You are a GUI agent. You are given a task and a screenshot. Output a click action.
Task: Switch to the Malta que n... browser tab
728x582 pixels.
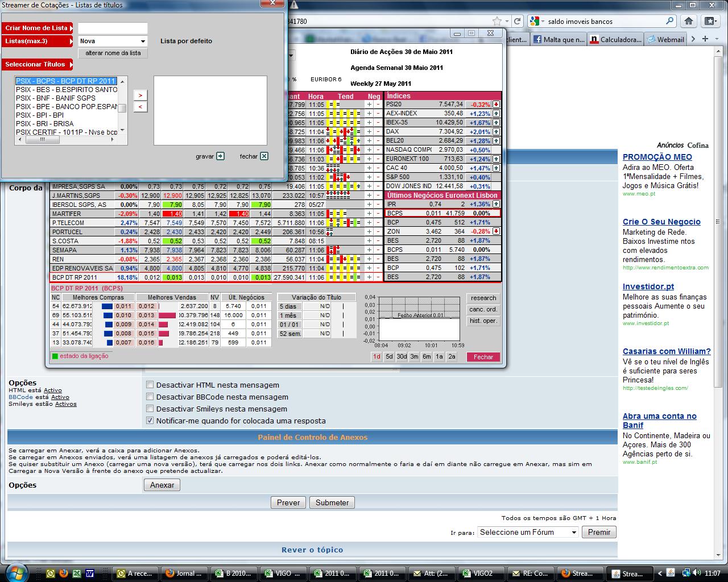click(559, 39)
